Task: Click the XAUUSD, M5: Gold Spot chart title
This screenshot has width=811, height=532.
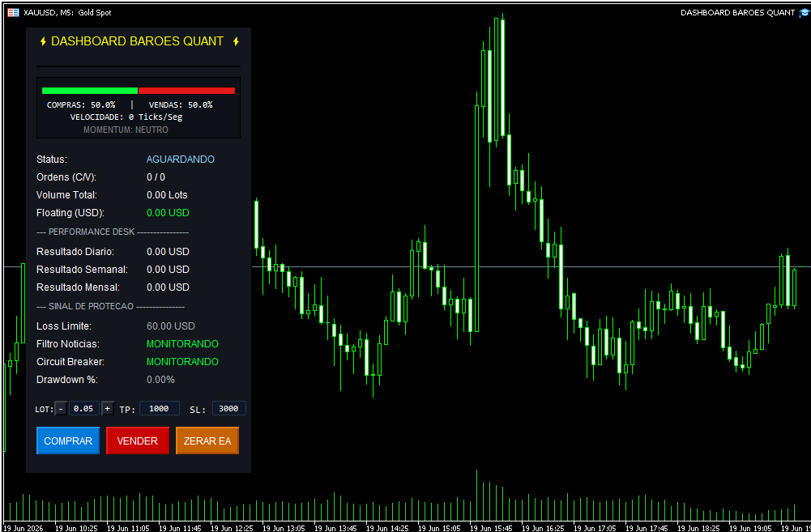Action: click(67, 12)
